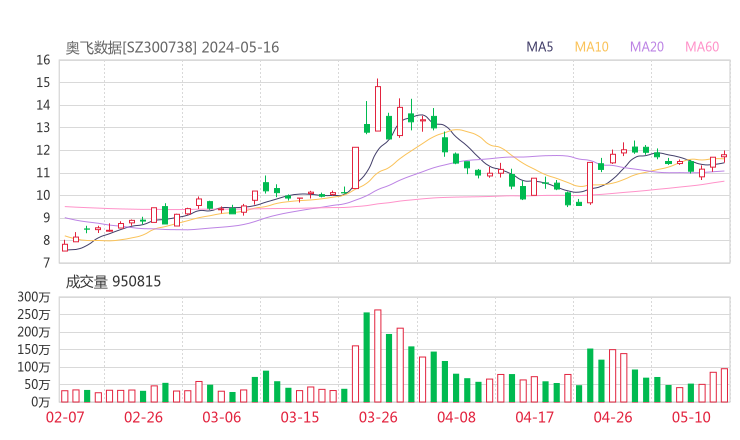Click the 8 price axis label
This screenshot has height=440, width=740.
tap(46, 241)
